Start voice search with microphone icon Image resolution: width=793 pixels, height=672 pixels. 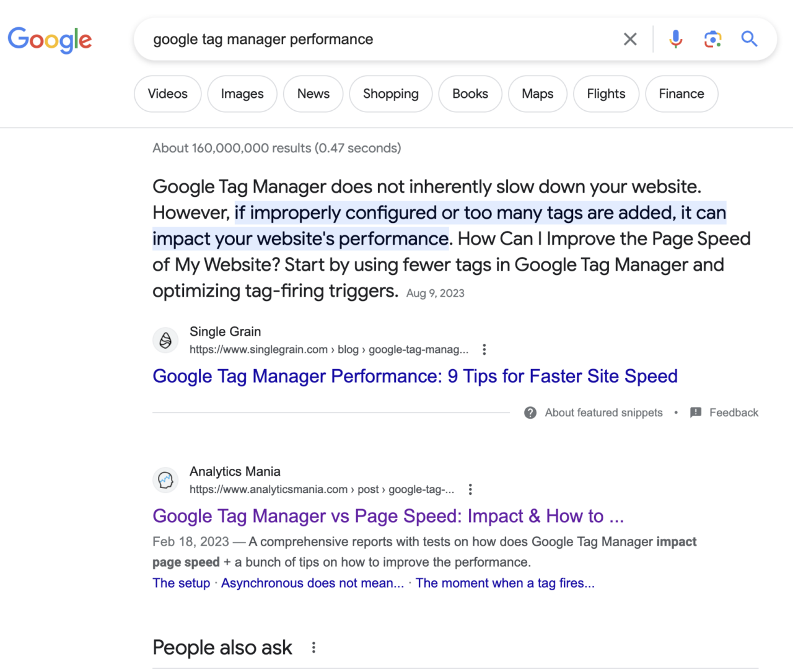(676, 39)
